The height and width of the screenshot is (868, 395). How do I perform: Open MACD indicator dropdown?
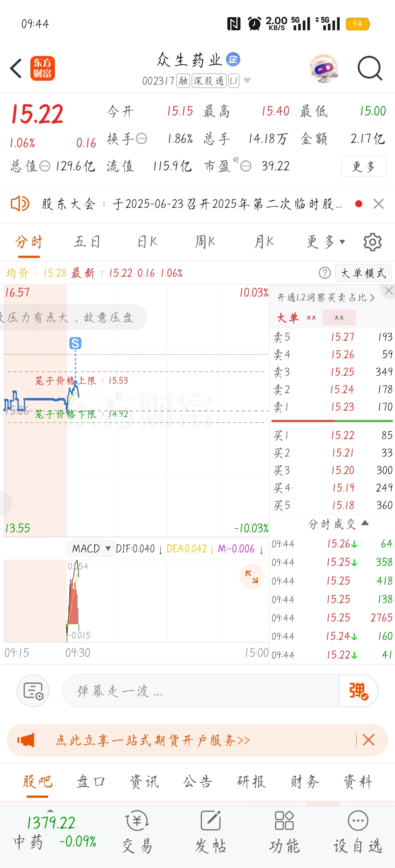pyautogui.click(x=90, y=549)
